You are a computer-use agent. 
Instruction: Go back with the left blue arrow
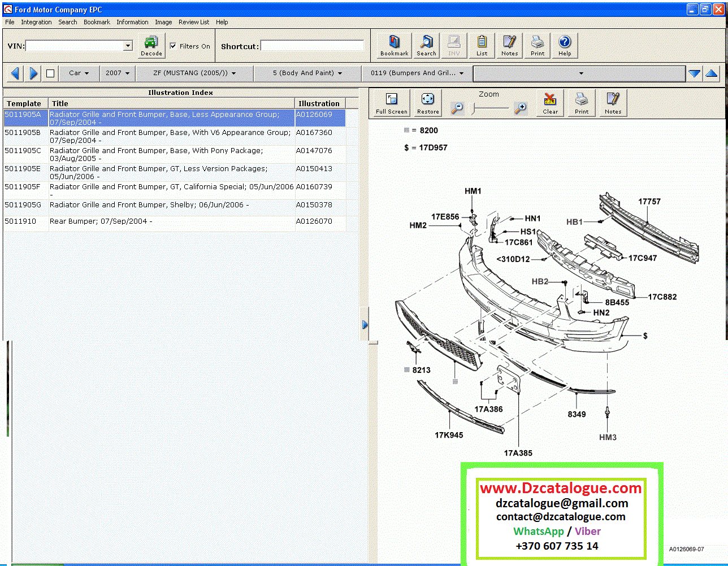click(x=15, y=73)
